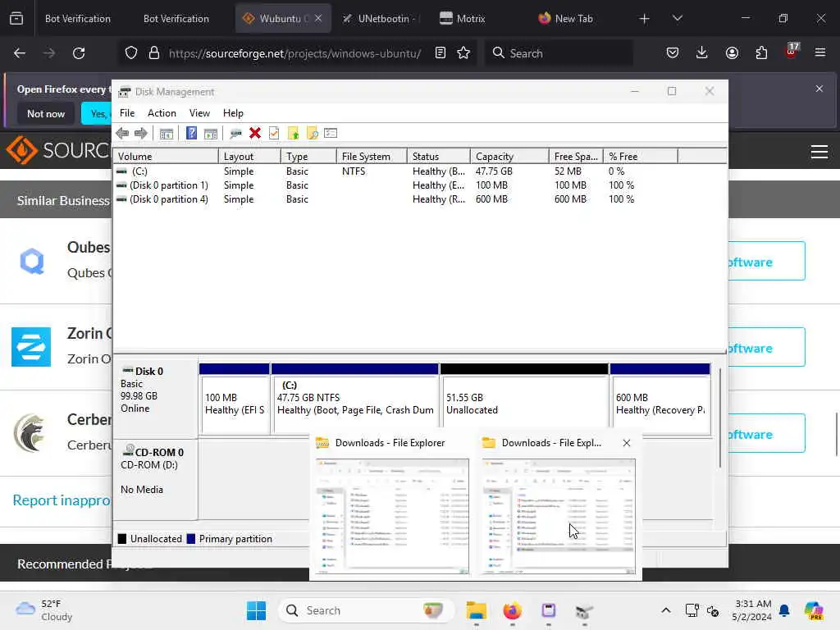
Task: Sort by the File System column header
Action: 372,157
